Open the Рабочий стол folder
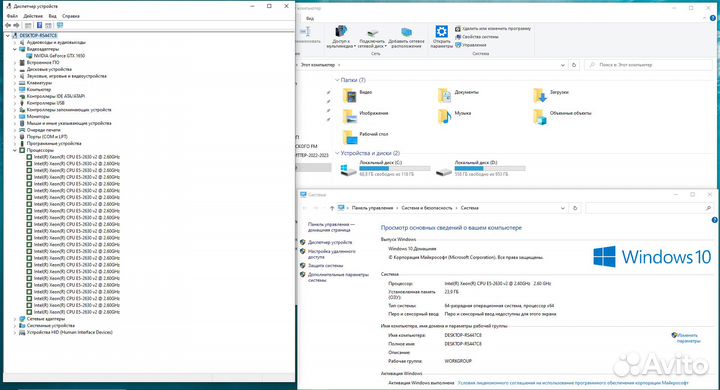 (366, 137)
